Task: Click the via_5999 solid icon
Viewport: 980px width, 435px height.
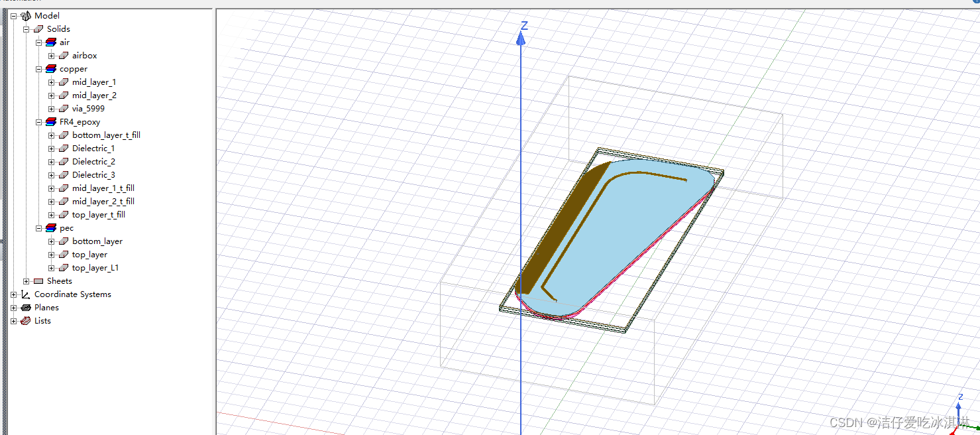Action: [x=64, y=109]
